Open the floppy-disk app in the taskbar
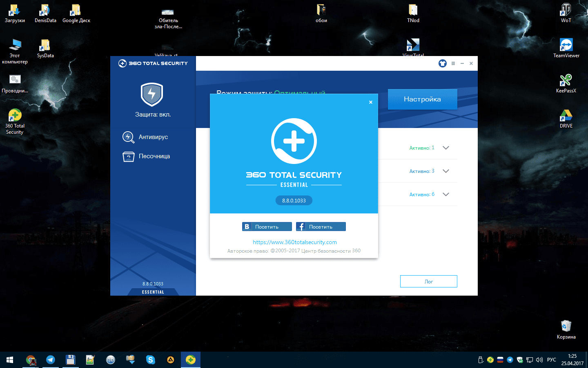The image size is (588, 368). point(71,360)
